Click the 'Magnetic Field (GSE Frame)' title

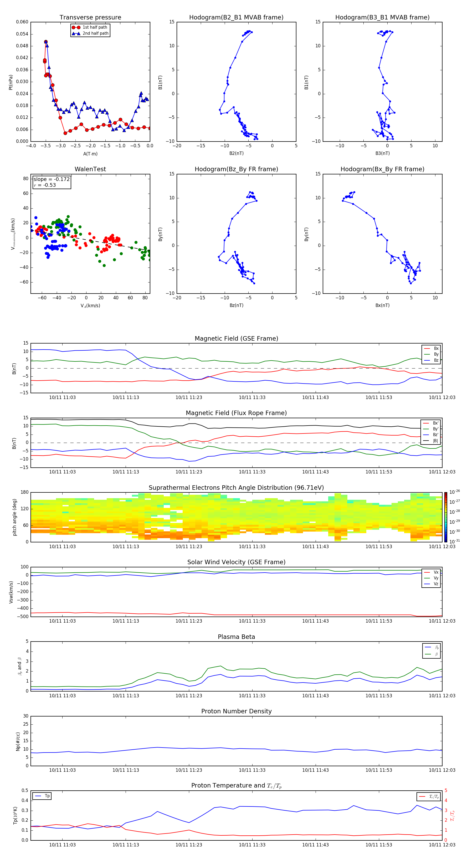tap(236, 339)
